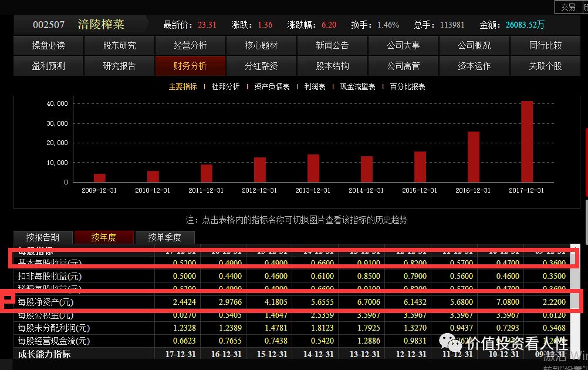588x370 pixels.
Task: Click the turnover amount 26083.52万
Action: [x=525, y=25]
